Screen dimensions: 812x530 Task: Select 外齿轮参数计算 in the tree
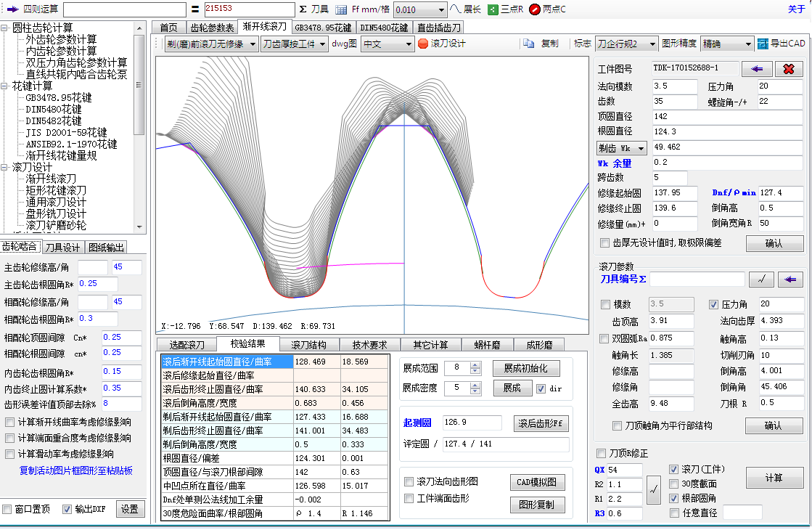[x=61, y=39]
